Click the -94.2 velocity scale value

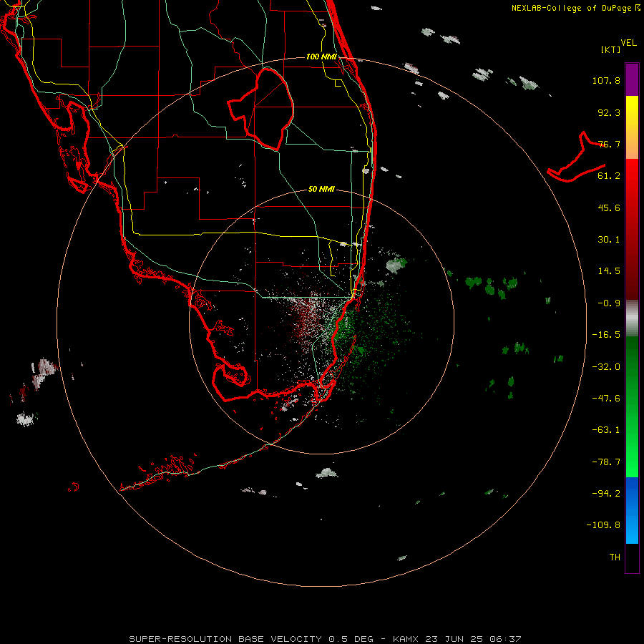606,493
